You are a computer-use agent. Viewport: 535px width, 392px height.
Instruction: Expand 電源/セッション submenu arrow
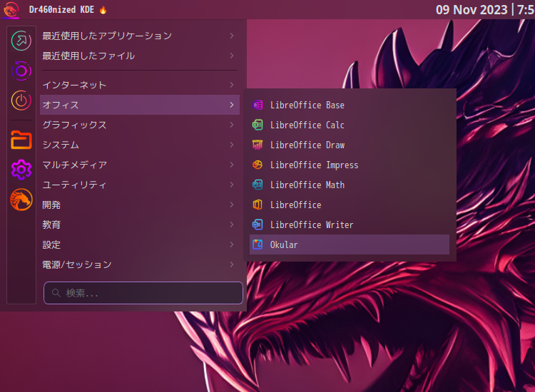coord(232,264)
